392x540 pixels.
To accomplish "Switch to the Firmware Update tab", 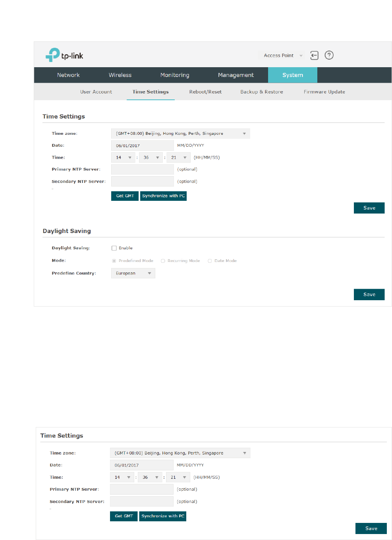I will click(x=324, y=92).
